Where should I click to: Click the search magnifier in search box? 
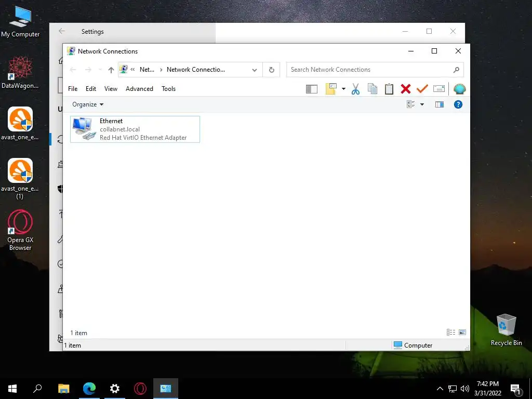pos(456,70)
